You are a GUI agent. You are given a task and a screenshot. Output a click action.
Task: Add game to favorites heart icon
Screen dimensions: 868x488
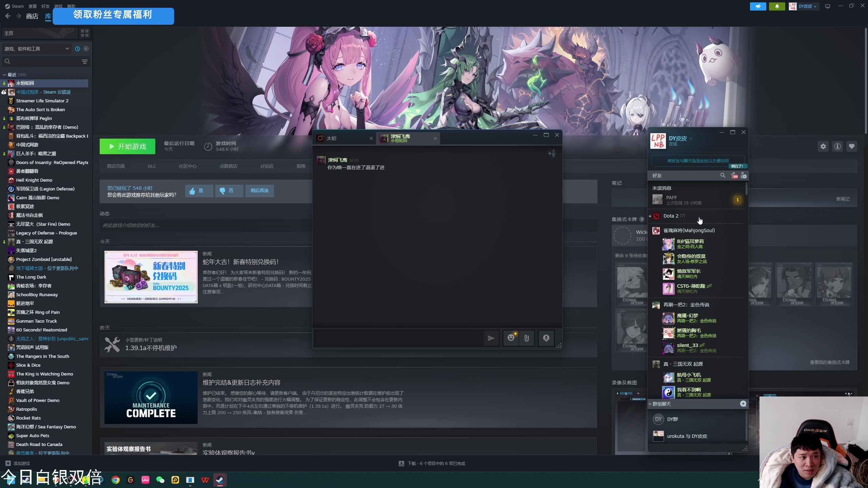click(x=851, y=146)
